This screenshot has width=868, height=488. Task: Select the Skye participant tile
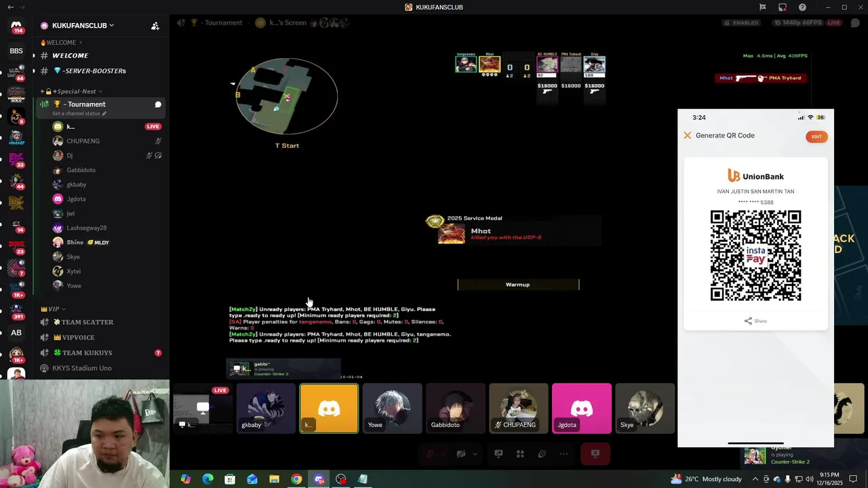645,408
